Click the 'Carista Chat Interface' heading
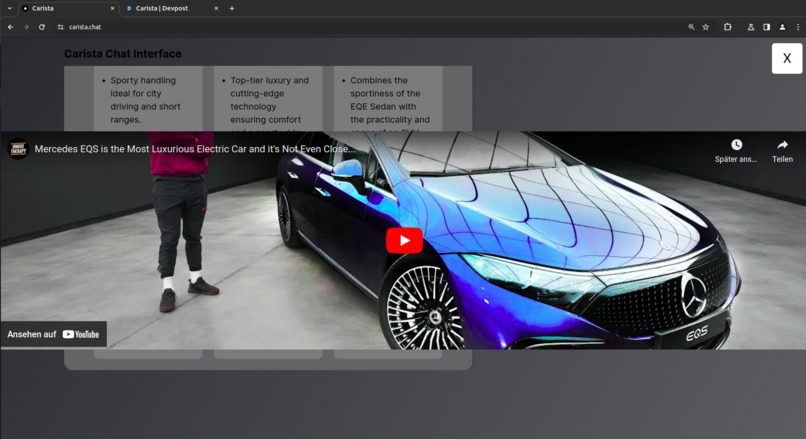Viewport: 806px width, 439px height. click(123, 53)
